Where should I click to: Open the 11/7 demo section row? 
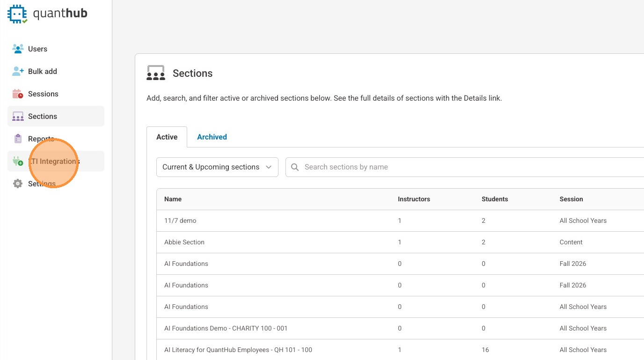coord(180,220)
